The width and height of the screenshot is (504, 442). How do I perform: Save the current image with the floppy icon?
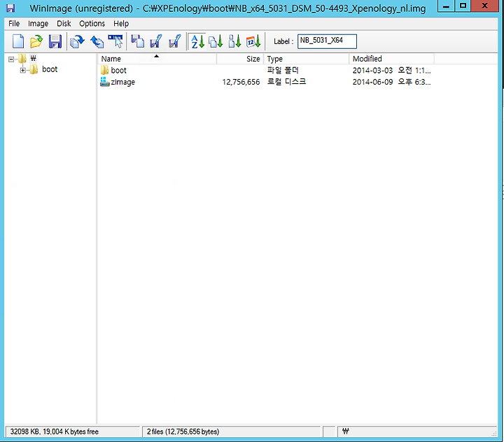click(55, 41)
